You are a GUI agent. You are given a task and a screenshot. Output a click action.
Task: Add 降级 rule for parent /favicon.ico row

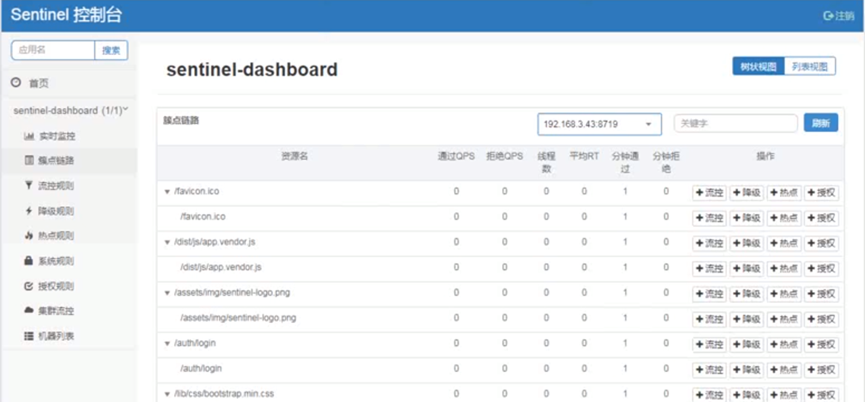point(746,193)
